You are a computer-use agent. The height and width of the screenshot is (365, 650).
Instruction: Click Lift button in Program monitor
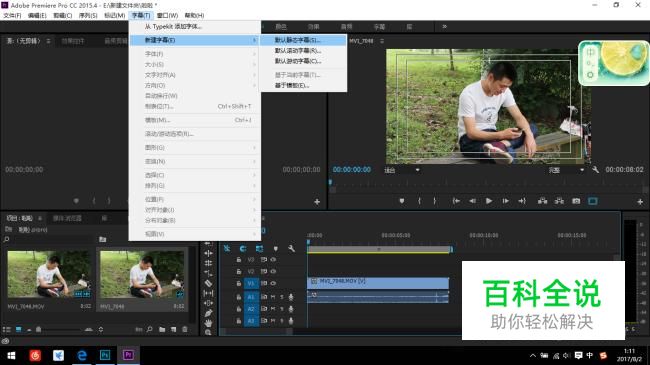(x=542, y=201)
